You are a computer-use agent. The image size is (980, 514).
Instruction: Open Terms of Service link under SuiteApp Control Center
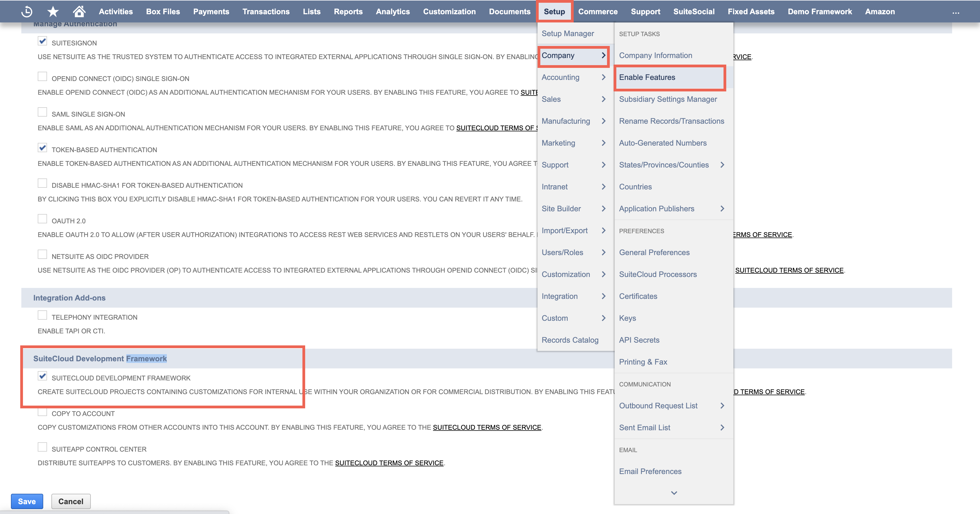click(389, 463)
